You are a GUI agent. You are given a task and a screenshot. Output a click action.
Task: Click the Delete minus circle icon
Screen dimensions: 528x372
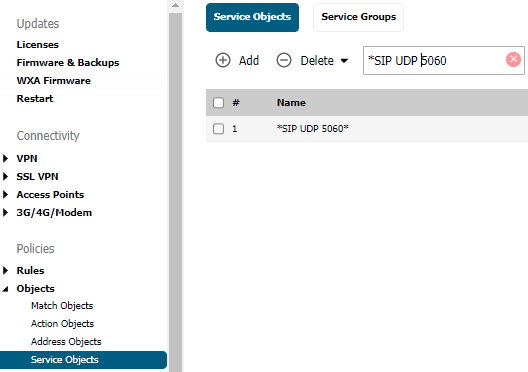point(284,61)
